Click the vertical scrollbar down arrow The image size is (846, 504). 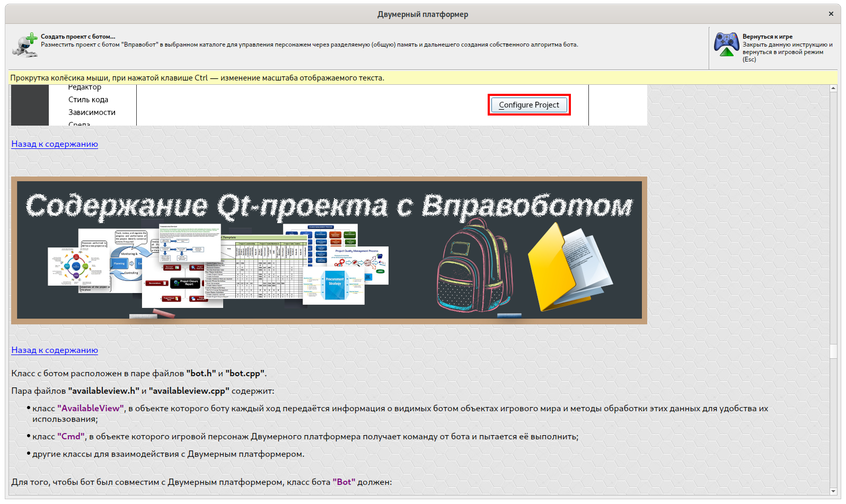[x=834, y=491]
